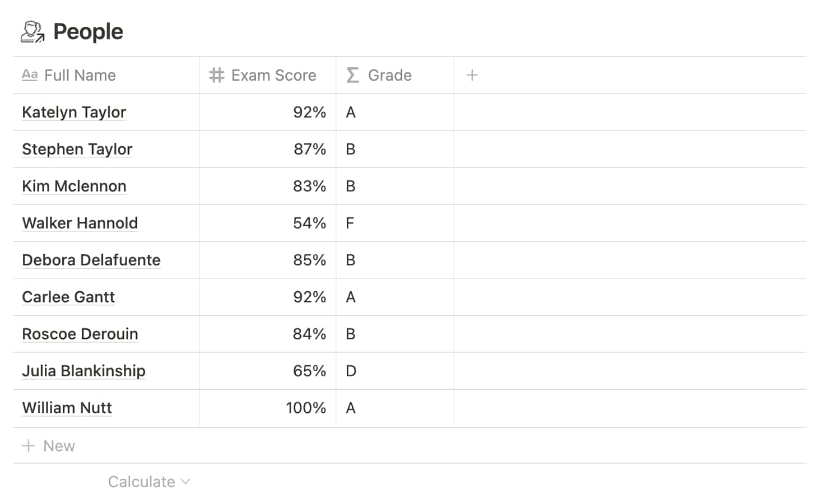Open the Exam Score column header menu
819x504 pixels.
click(273, 75)
